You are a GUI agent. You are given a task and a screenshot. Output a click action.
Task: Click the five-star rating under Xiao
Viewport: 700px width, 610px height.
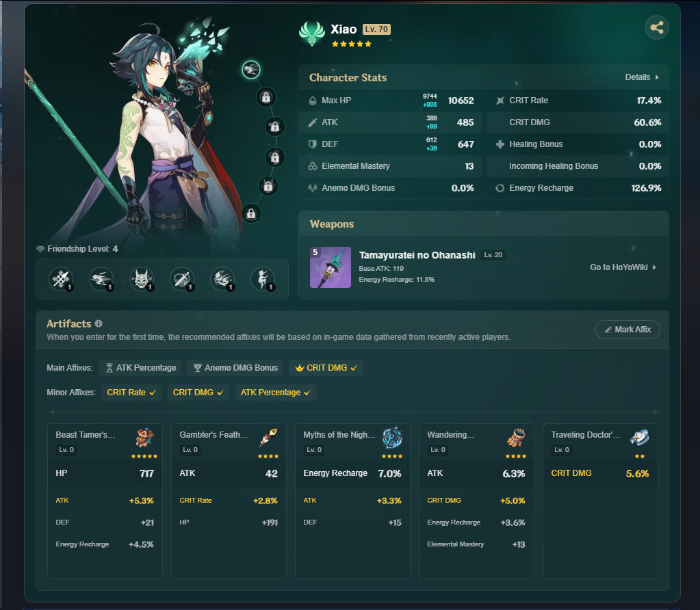click(x=351, y=44)
